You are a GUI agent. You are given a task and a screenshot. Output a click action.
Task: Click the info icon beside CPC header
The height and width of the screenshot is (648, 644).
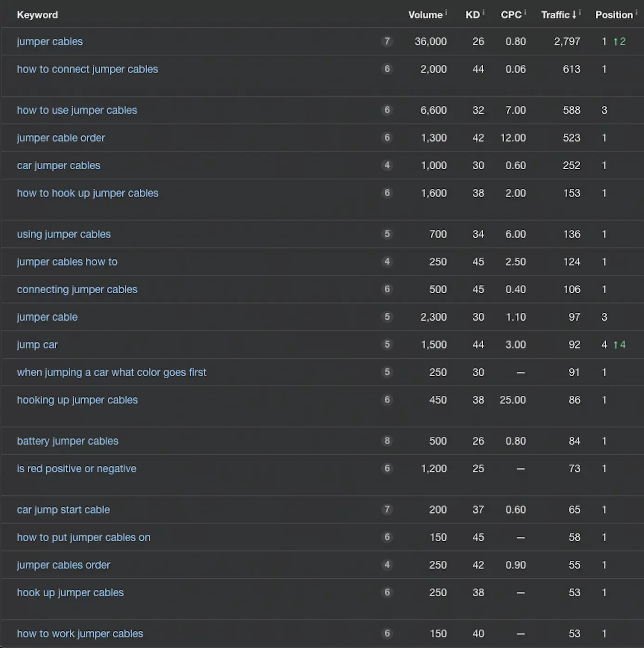tap(525, 13)
